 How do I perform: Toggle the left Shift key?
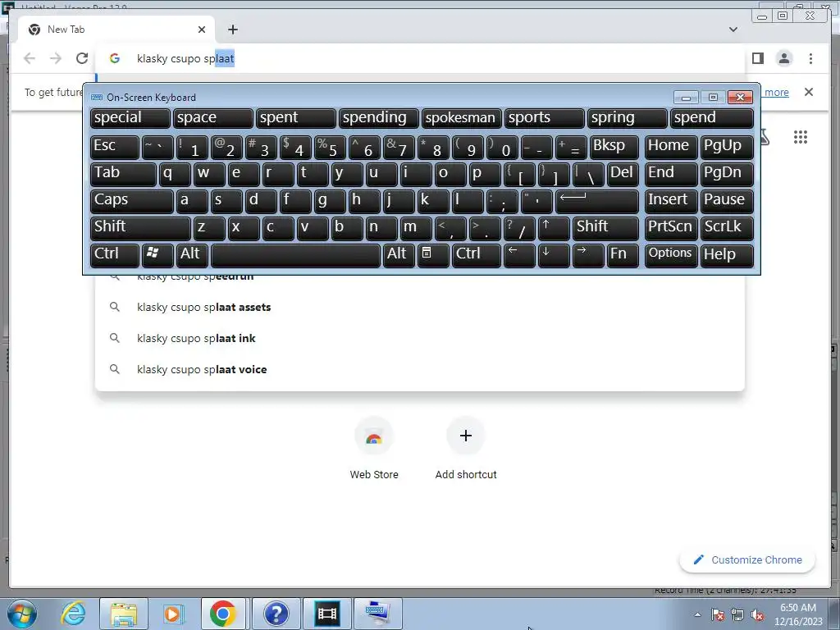click(140, 228)
